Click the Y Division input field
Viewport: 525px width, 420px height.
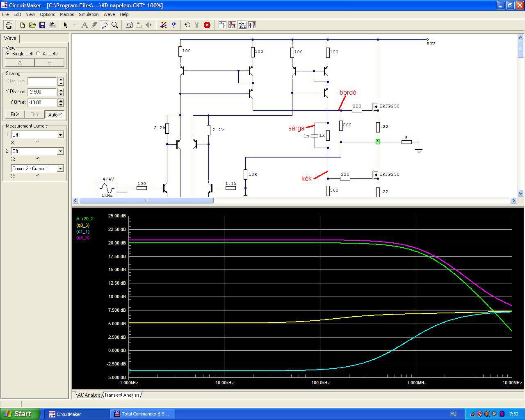click(x=42, y=92)
